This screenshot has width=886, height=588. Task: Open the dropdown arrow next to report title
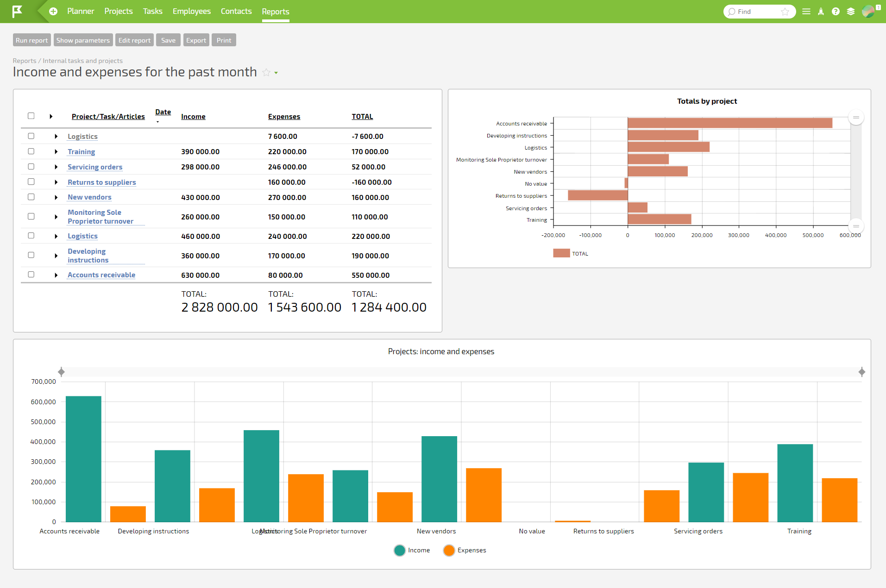coord(276,73)
